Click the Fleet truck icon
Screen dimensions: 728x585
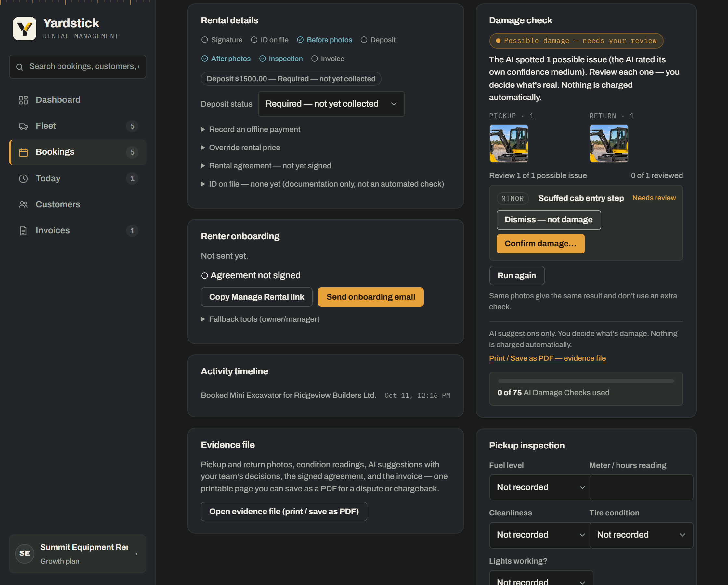point(23,126)
